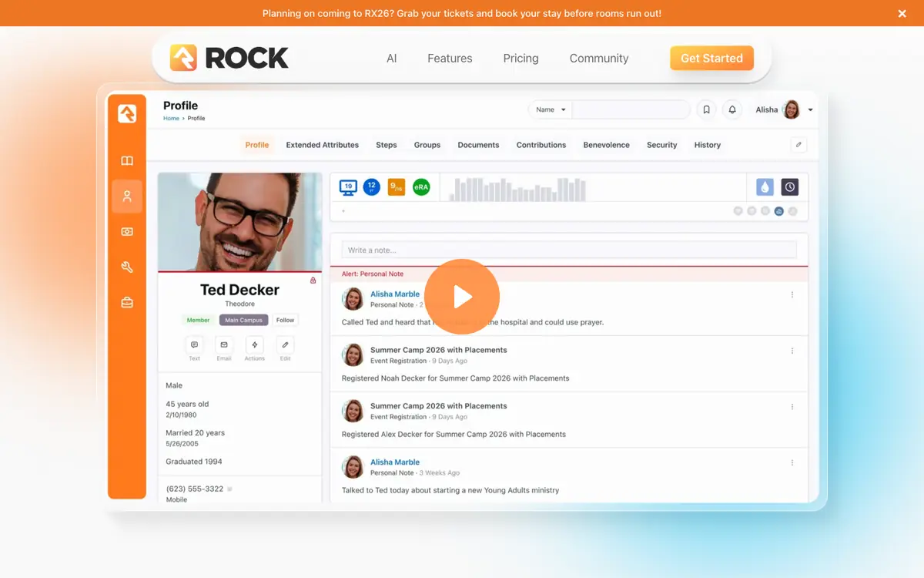Open the wrench tools icon in the sidebar

pos(127,267)
